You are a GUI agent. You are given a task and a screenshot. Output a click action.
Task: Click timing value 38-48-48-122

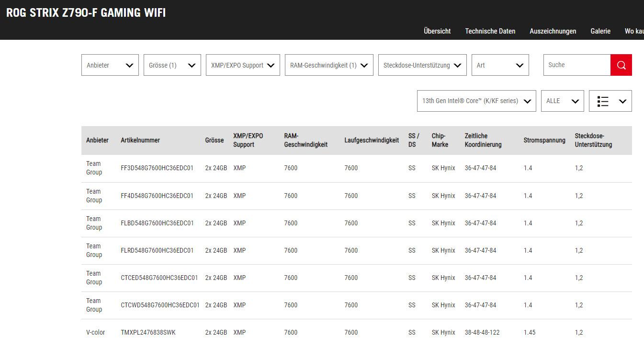tap(482, 333)
